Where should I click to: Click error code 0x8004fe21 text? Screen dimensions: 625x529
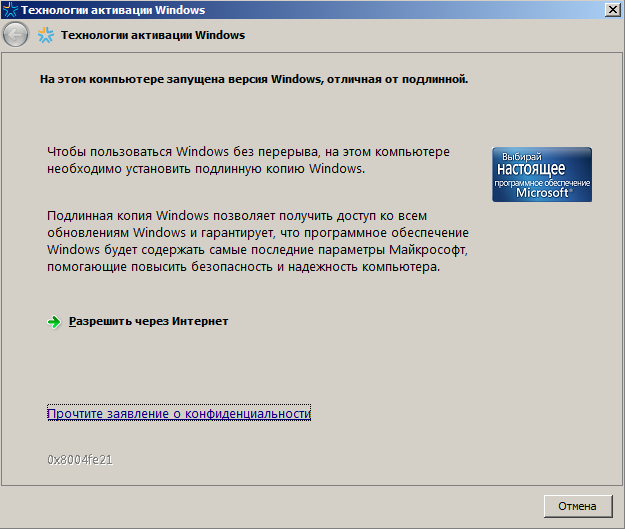(x=80, y=460)
